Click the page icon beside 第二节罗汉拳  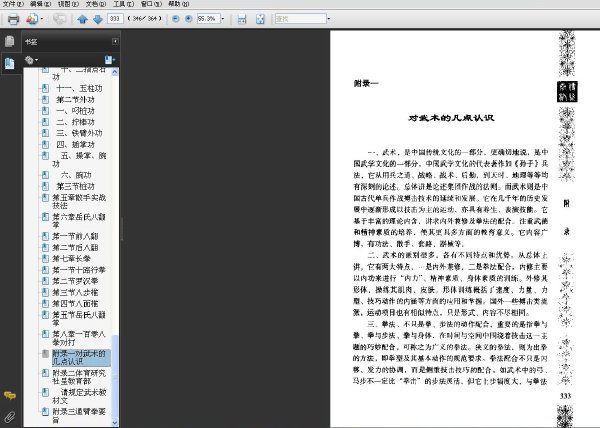[x=45, y=281]
